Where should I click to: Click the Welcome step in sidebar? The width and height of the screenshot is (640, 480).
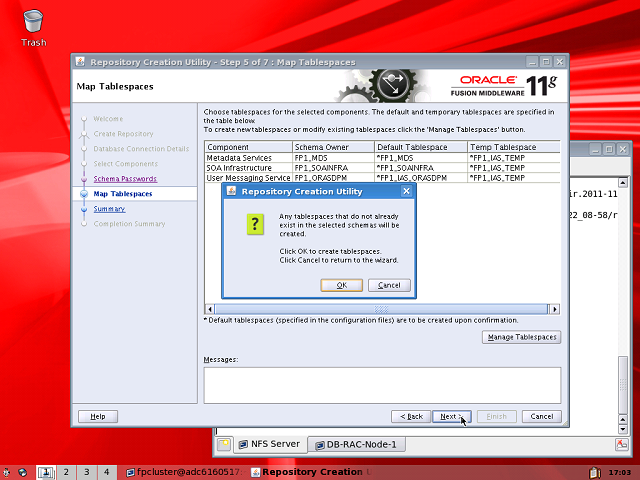(x=108, y=119)
